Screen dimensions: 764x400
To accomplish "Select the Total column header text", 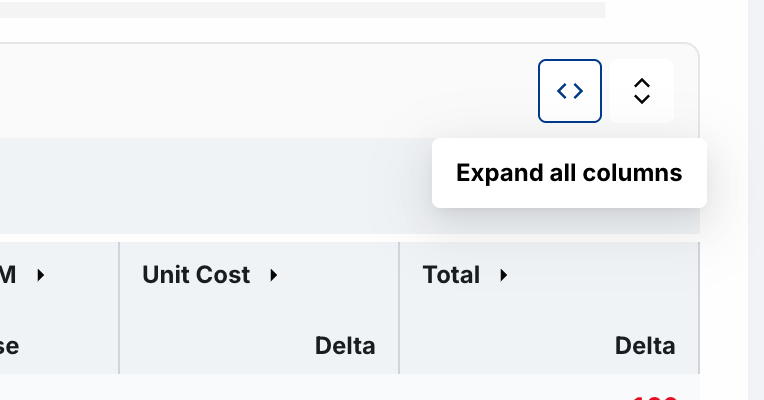I will coord(451,275).
